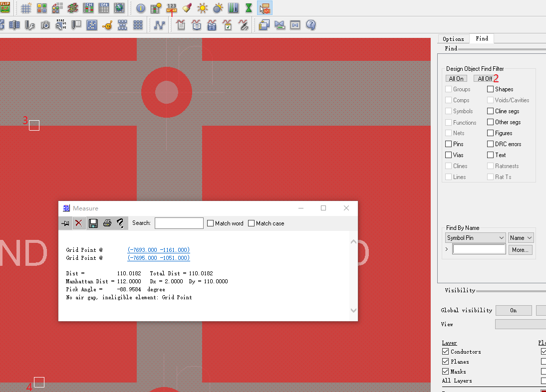The height and width of the screenshot is (392, 546).
Task: Open the Constraint Manager toolbar icon
Action: pyautogui.click(x=88, y=8)
